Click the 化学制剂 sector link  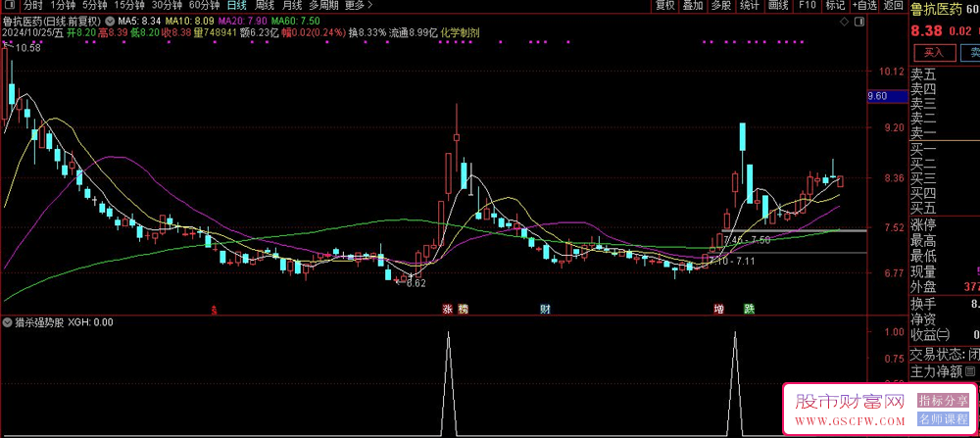pos(460,32)
